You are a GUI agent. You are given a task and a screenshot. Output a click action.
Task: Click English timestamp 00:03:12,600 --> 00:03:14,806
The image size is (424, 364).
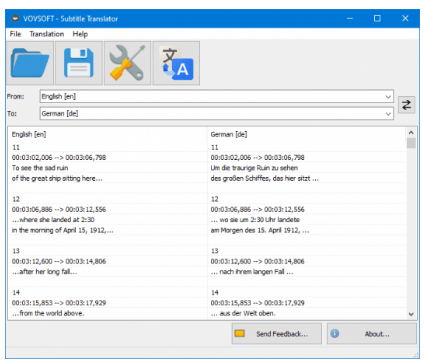59,261
